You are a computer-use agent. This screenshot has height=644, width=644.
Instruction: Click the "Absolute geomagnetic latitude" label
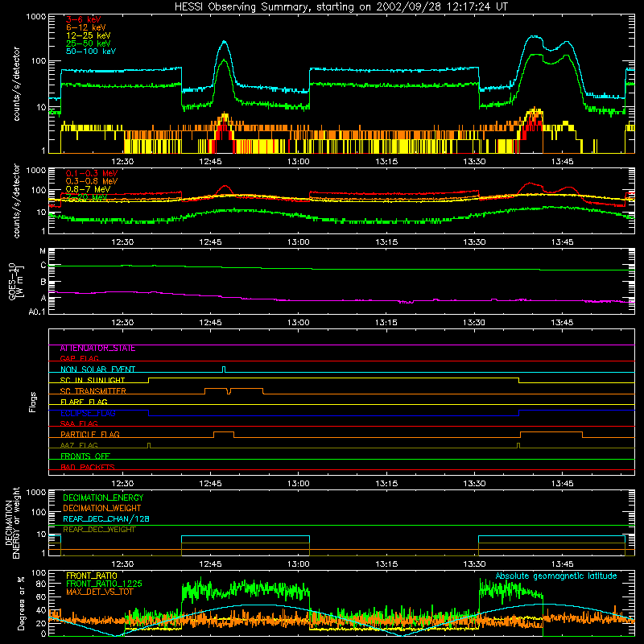coord(556,576)
